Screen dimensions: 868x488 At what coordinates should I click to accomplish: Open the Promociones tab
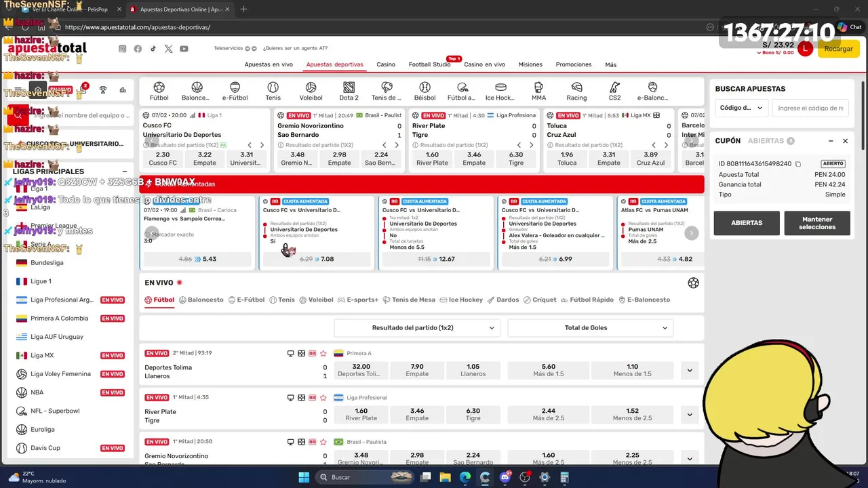[574, 64]
